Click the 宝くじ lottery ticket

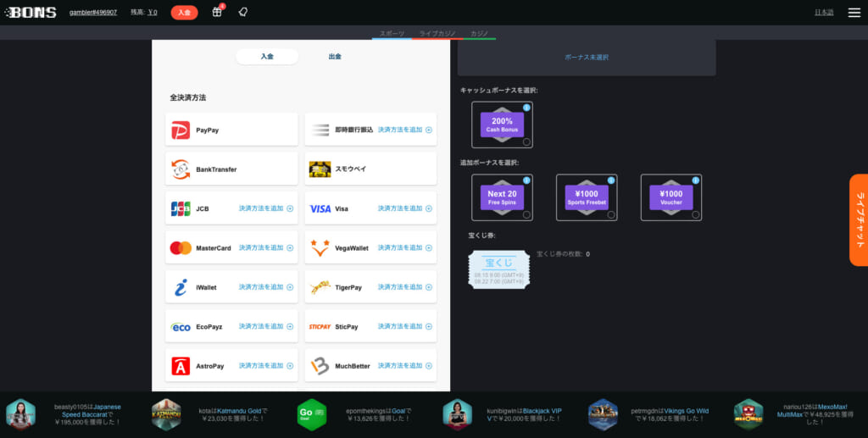pos(498,269)
